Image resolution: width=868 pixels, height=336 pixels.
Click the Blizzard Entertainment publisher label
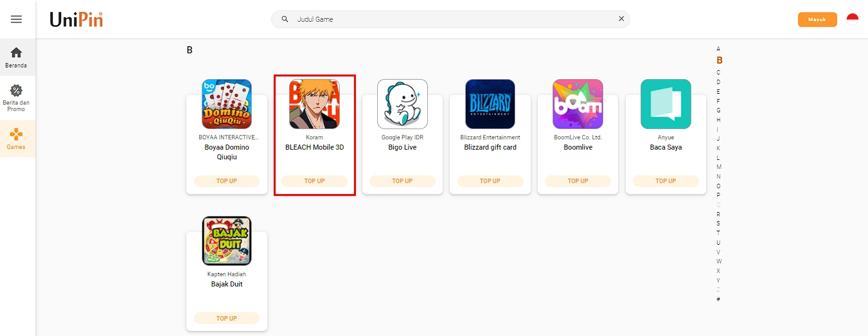point(490,137)
